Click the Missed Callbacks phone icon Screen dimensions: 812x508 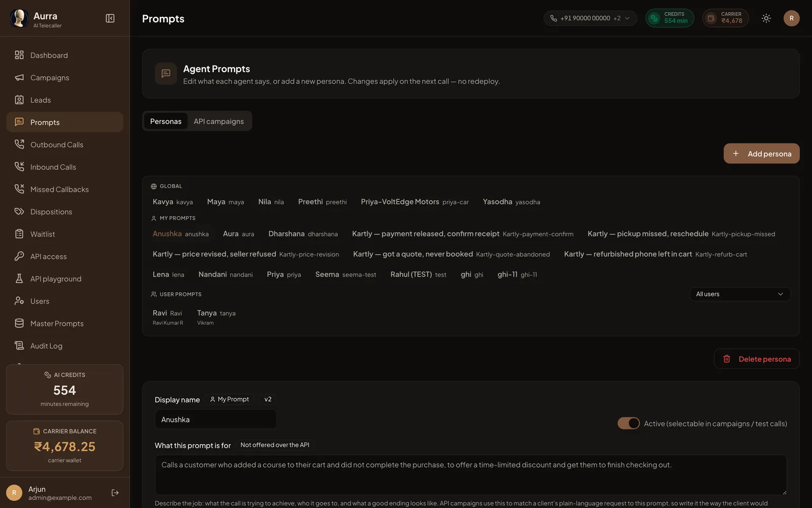click(x=19, y=189)
